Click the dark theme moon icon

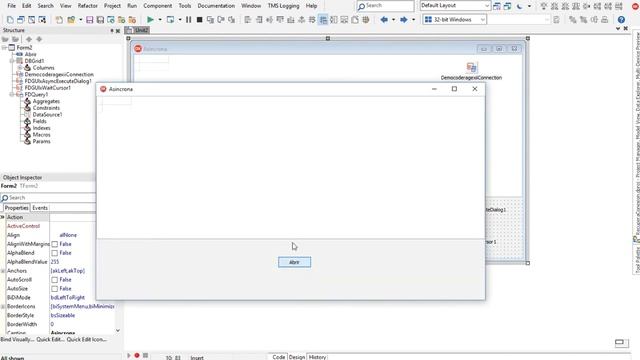519,6
